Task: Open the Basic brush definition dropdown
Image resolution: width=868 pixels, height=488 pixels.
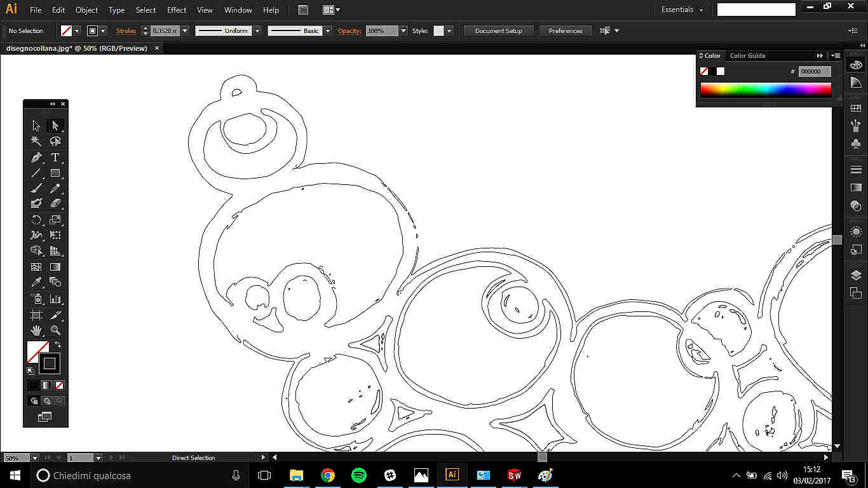Action: point(328,30)
